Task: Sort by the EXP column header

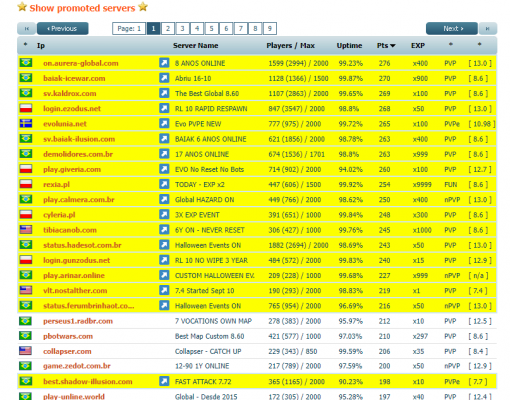Action: click(x=418, y=46)
